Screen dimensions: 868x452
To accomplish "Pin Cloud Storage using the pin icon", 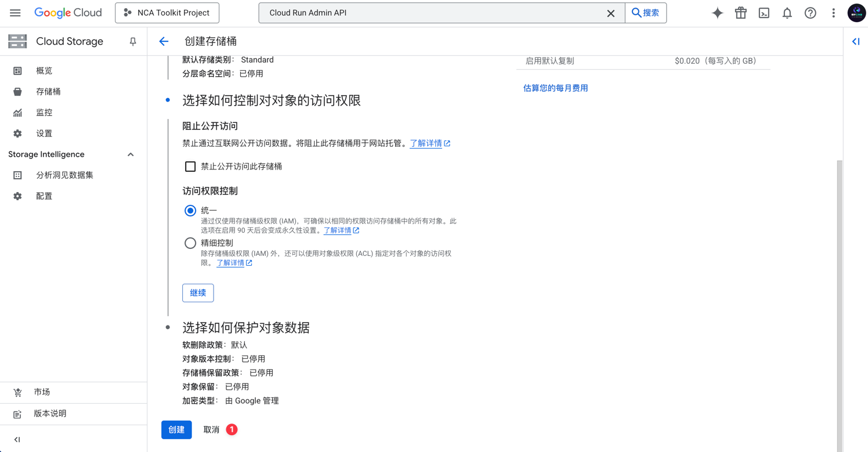I will click(x=132, y=41).
